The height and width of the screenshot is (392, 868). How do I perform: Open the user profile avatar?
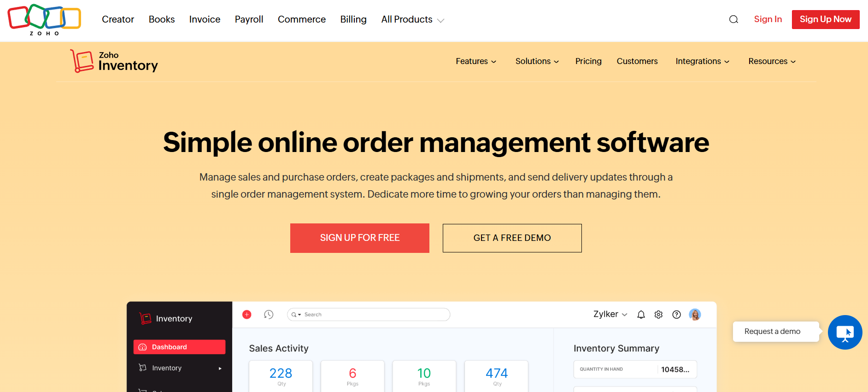point(695,315)
